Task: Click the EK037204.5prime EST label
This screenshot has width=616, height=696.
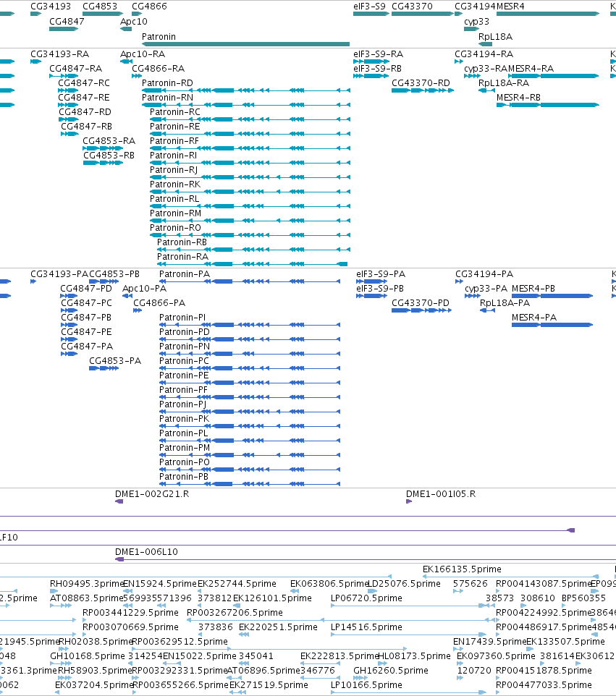Action: tap(95, 685)
